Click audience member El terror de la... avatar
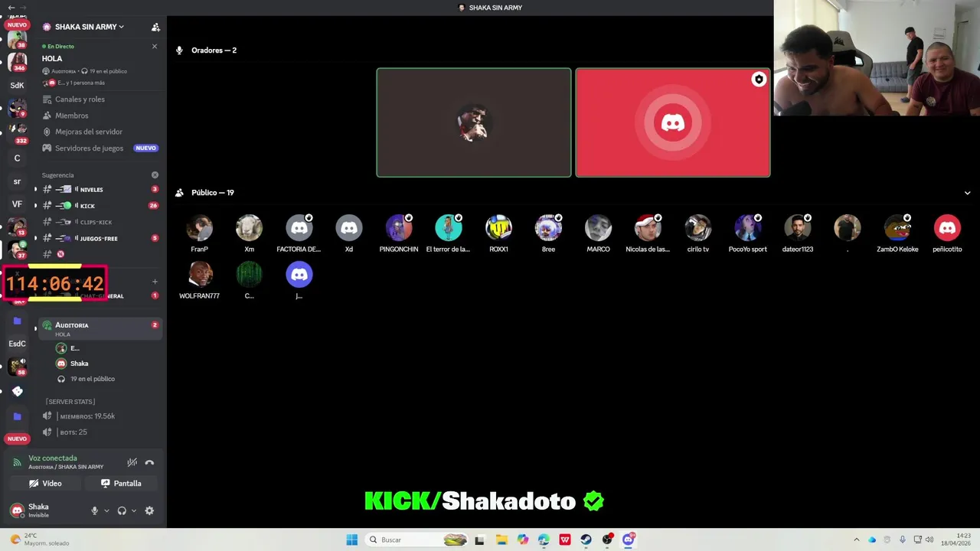 [449, 228]
